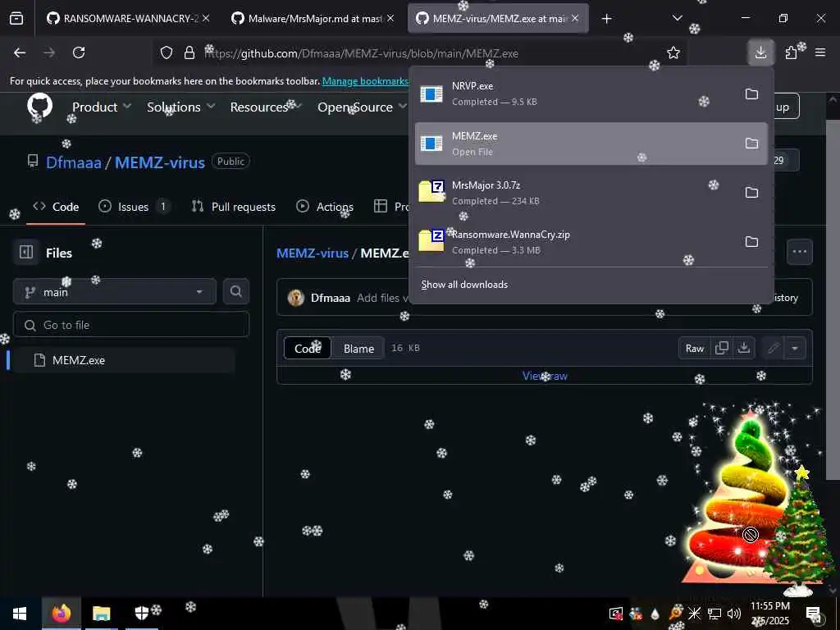This screenshot has width=840, height=630.
Task: Switch to the Malware/MrsMajor.md tab
Action: [x=313, y=19]
